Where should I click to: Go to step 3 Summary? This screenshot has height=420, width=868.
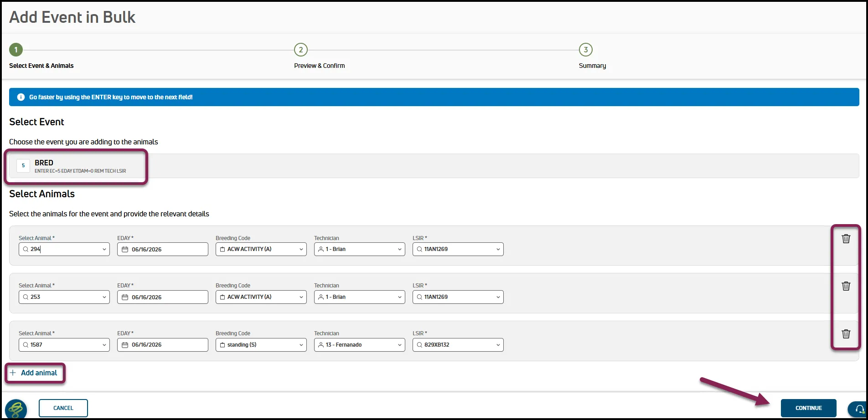[586, 50]
